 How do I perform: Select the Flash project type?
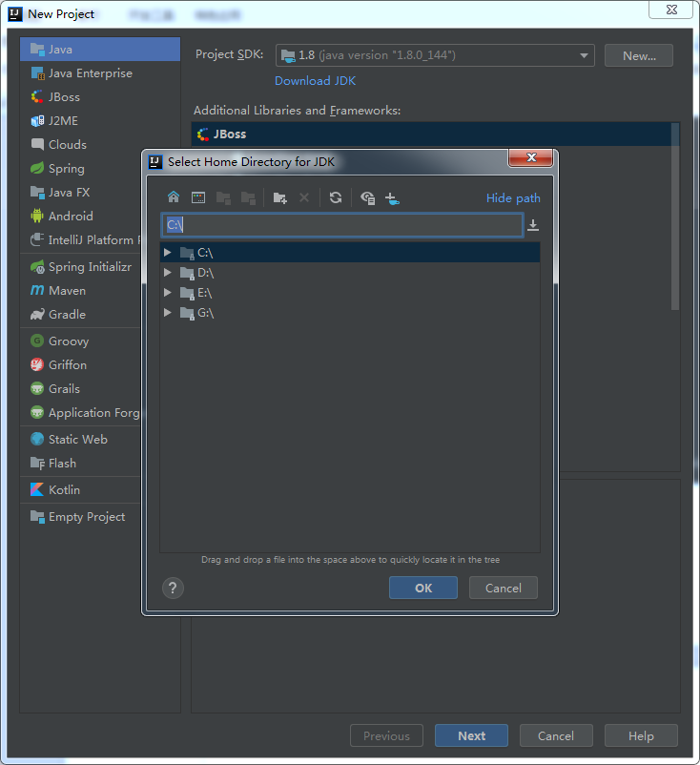pos(80,463)
